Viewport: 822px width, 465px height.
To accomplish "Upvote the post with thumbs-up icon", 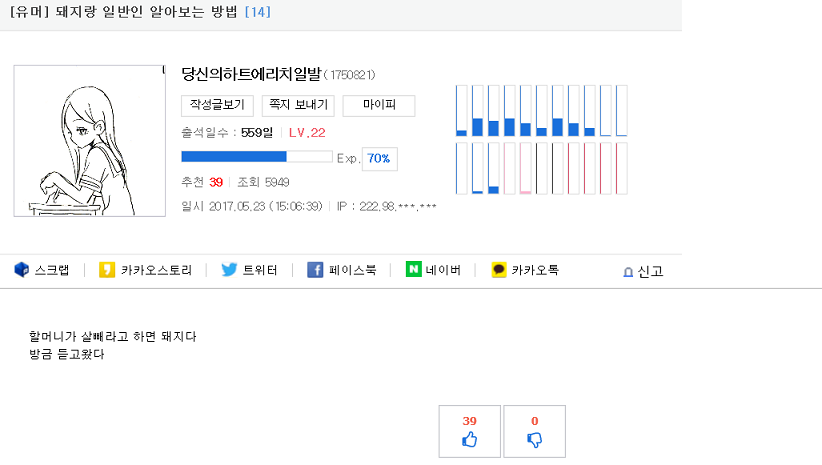I will (470, 439).
